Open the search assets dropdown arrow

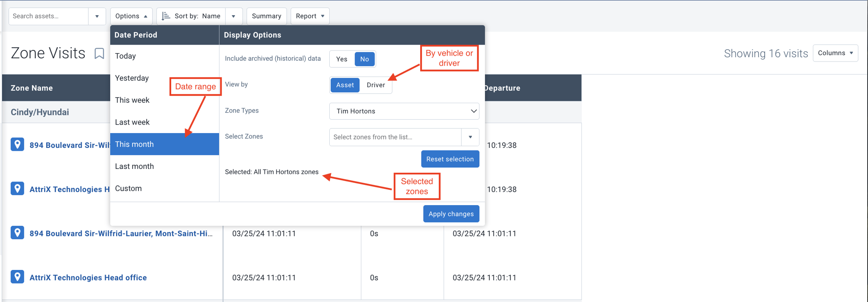tap(97, 16)
